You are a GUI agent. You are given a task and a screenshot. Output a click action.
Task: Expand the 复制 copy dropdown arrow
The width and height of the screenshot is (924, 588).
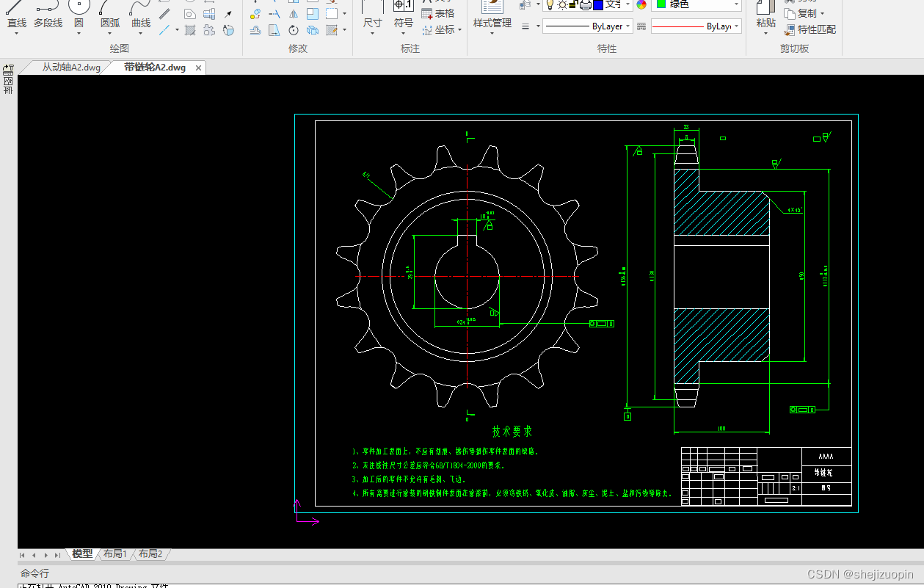tap(822, 13)
